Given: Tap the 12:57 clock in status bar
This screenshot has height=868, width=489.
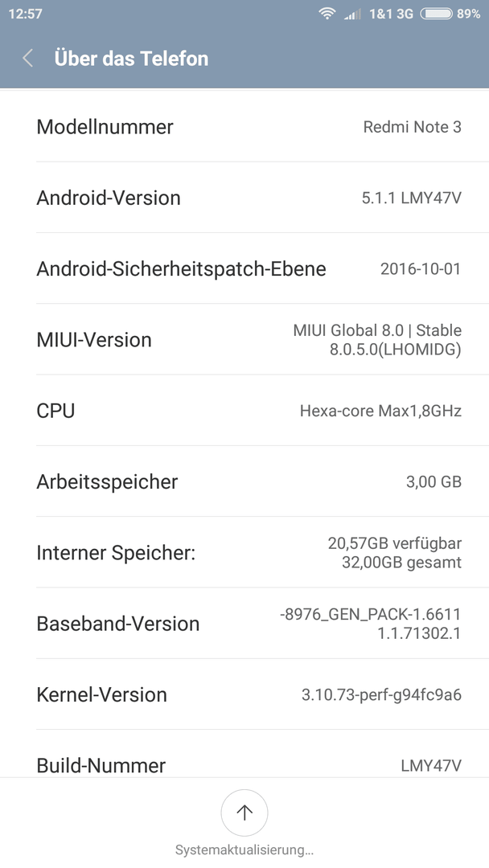Looking at the screenshot, I should click(x=26, y=14).
